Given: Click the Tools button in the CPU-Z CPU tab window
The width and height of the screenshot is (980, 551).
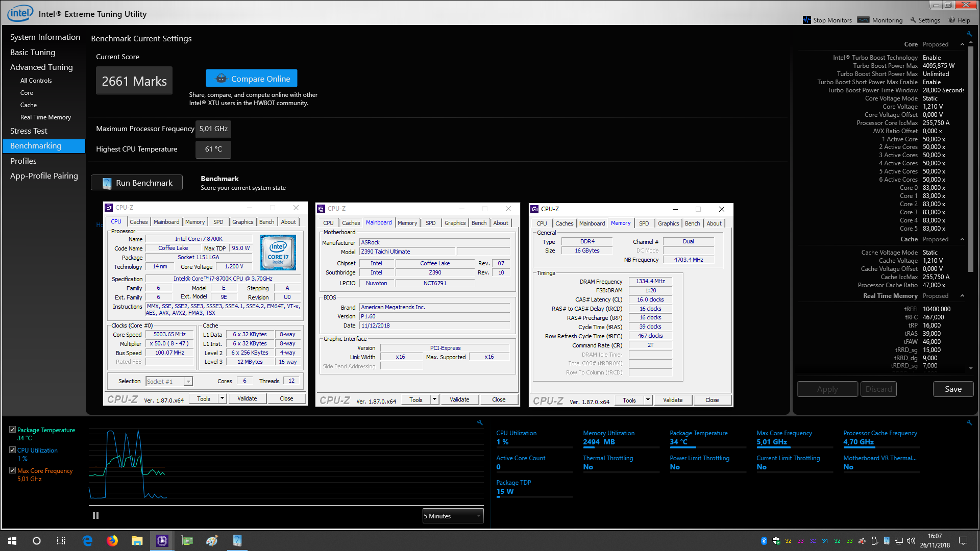Looking at the screenshot, I should [x=204, y=398].
